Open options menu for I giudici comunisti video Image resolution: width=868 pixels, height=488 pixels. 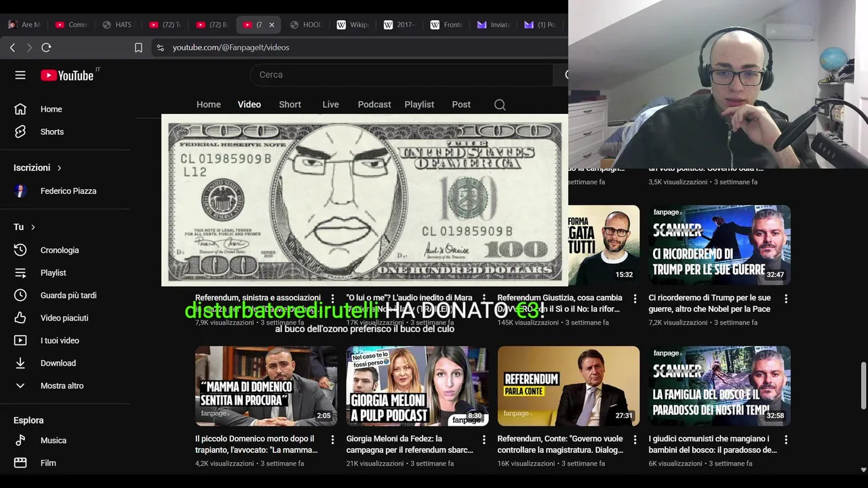tap(786, 440)
